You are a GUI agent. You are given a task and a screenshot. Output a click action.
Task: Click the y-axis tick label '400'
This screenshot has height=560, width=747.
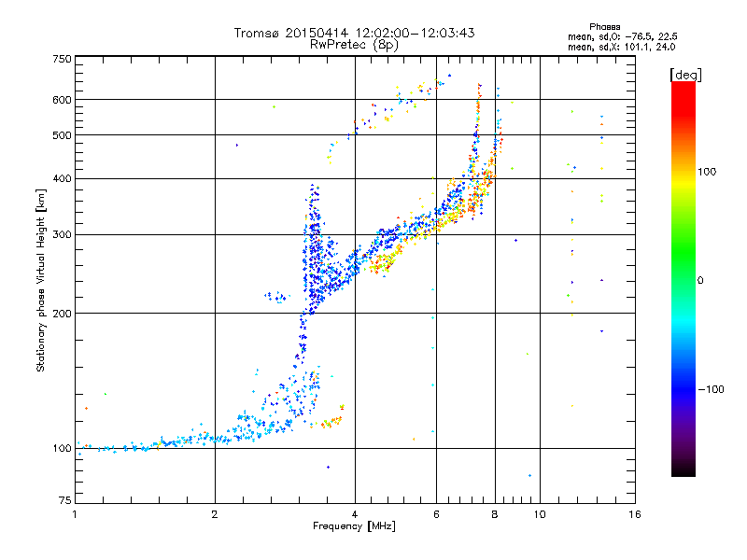[62, 178]
